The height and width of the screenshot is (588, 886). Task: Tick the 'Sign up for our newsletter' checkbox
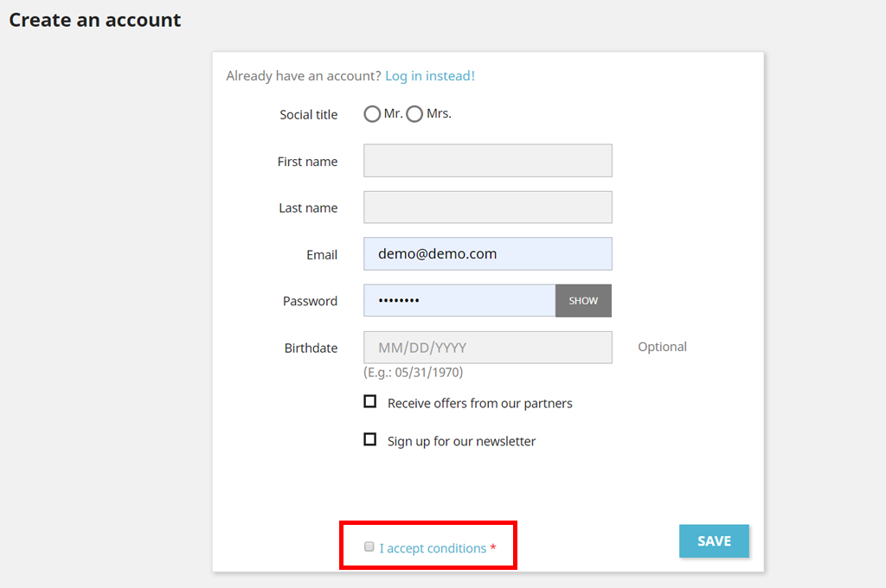(x=370, y=440)
